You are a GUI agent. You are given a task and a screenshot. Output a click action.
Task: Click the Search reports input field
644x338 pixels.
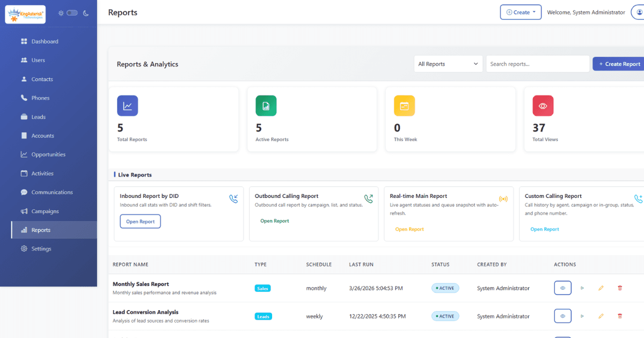[x=538, y=64]
